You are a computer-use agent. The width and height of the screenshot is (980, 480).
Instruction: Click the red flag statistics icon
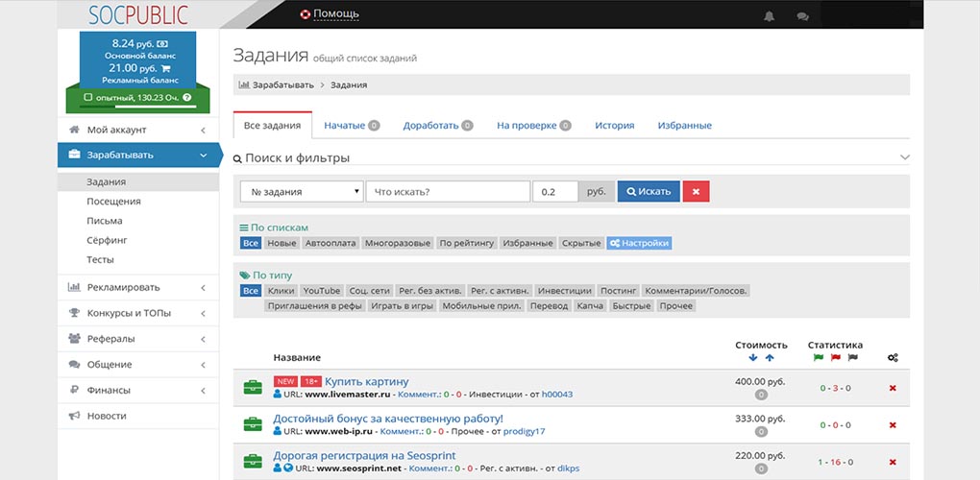836,358
